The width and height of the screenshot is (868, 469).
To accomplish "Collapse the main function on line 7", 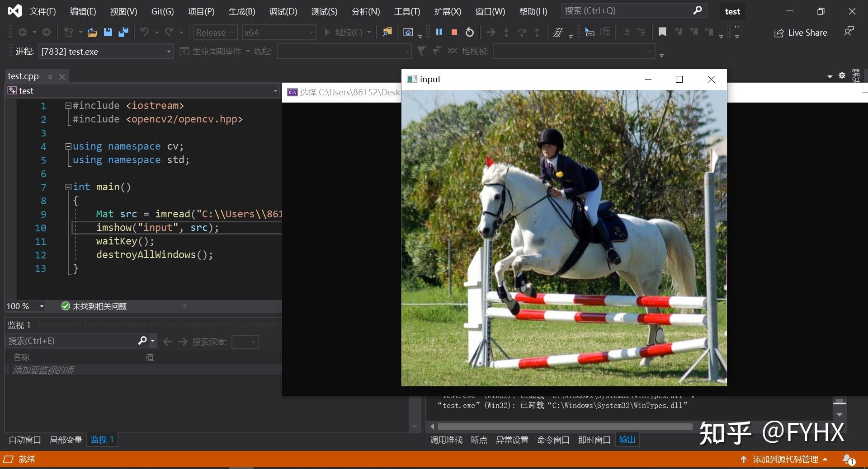I will pos(68,187).
